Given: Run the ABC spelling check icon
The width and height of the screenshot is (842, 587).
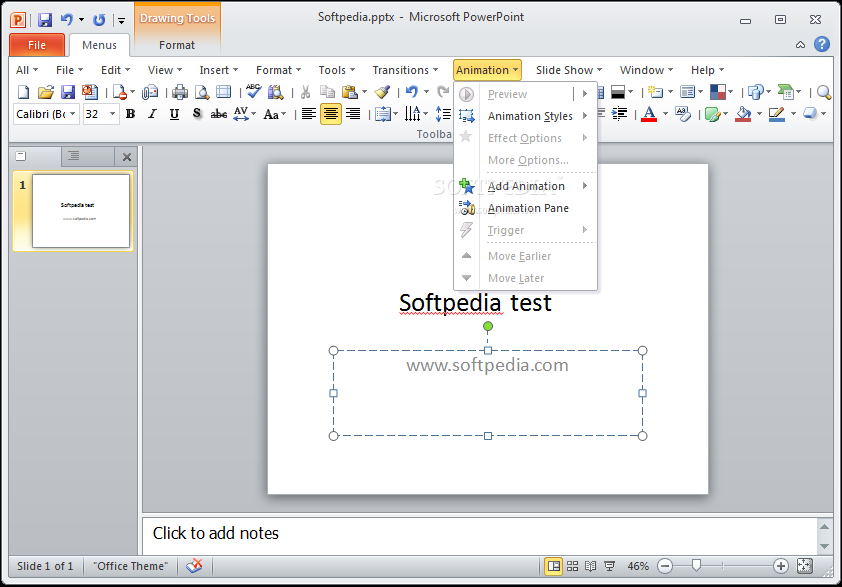Looking at the screenshot, I should pyautogui.click(x=253, y=91).
